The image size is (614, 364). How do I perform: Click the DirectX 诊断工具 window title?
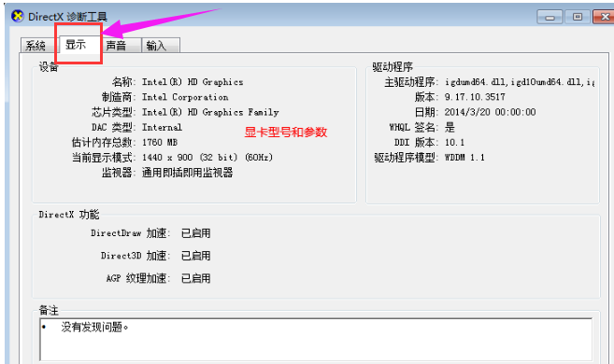click(x=67, y=17)
